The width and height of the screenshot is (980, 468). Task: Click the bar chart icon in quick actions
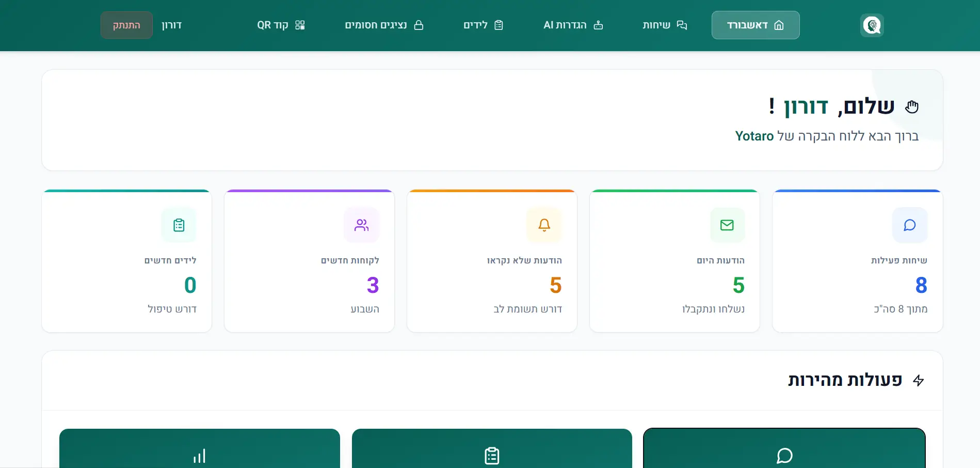tap(200, 455)
